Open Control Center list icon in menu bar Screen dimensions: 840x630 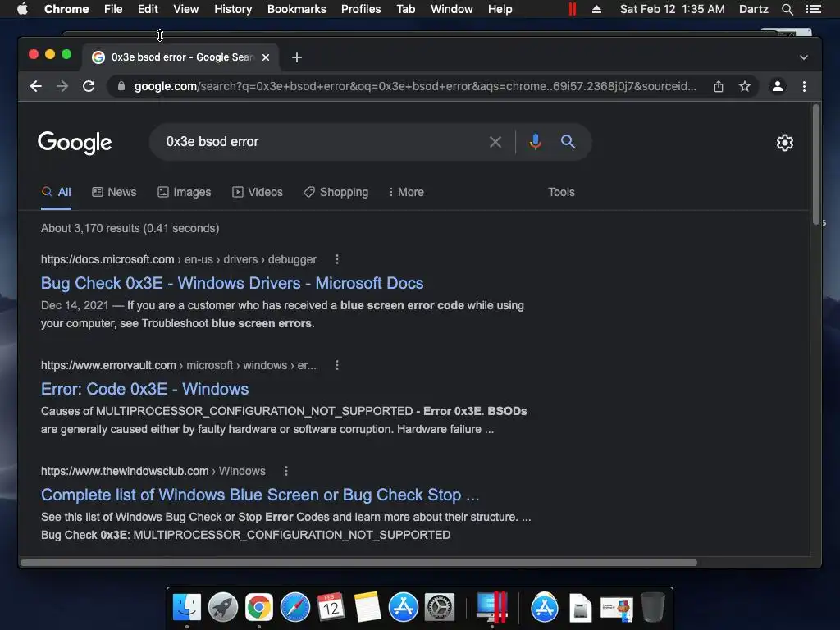point(813,9)
